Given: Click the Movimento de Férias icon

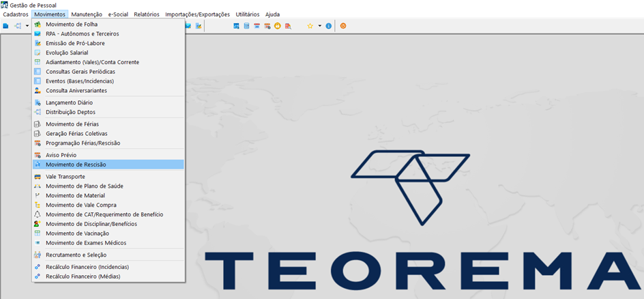Looking at the screenshot, I should [38, 124].
